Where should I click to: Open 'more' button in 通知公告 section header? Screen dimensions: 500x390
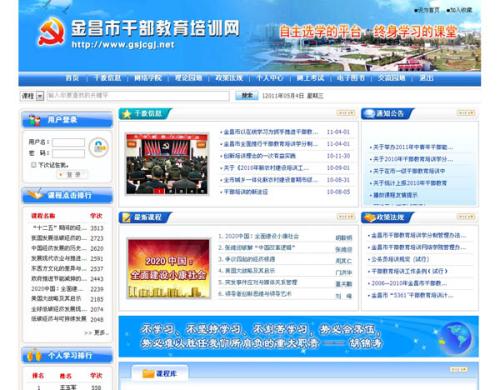pyautogui.click(x=466, y=113)
